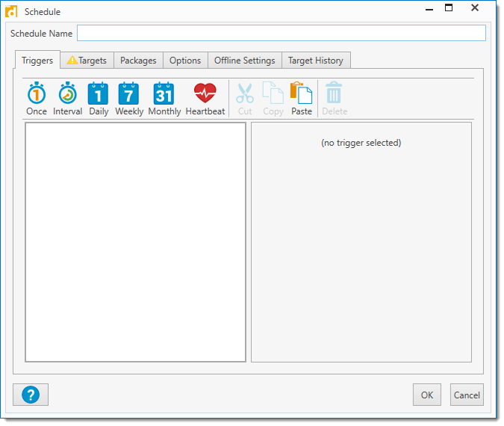
Task: Go to the Options tab
Action: [x=185, y=61]
